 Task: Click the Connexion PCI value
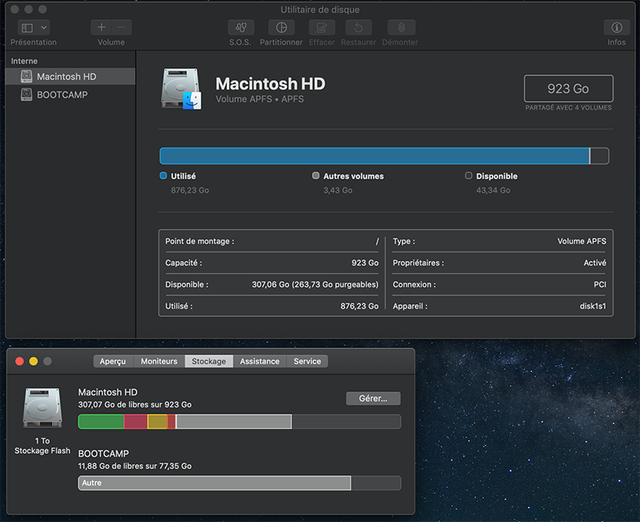tap(600, 284)
